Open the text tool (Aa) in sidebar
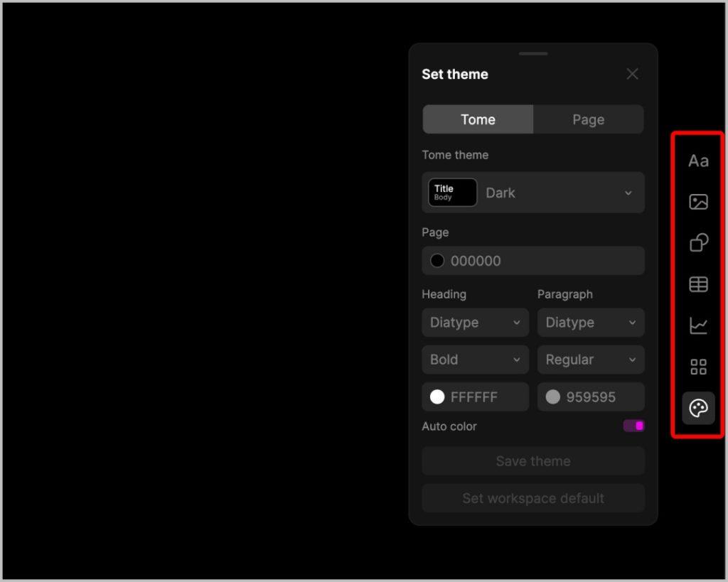The height and width of the screenshot is (582, 728). point(698,161)
